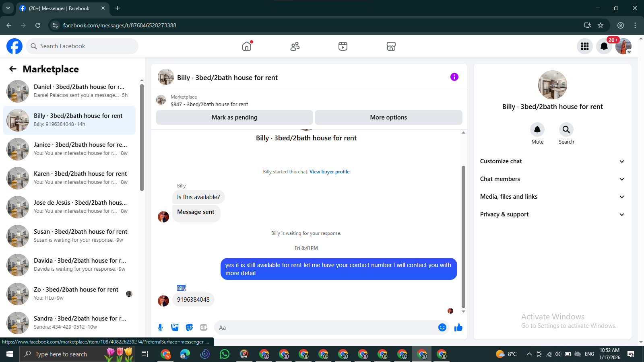Search in conversation magnifier icon
Image resolution: width=644 pixels, height=362 pixels.
coord(566,130)
